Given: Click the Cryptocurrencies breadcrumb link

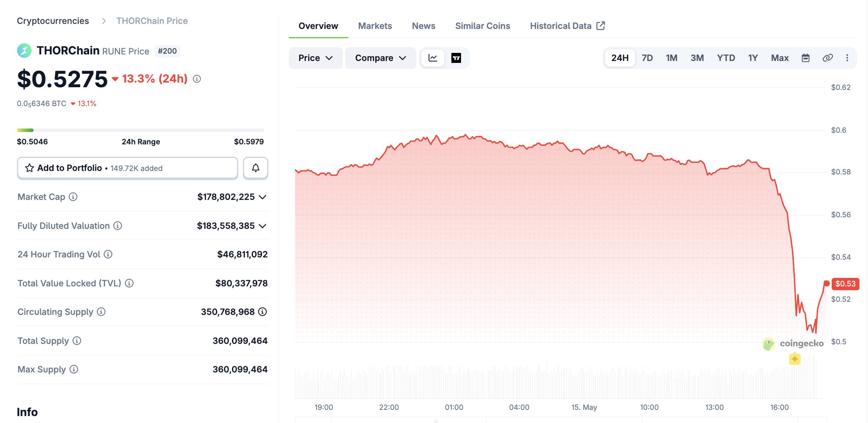Looking at the screenshot, I should point(53,21).
